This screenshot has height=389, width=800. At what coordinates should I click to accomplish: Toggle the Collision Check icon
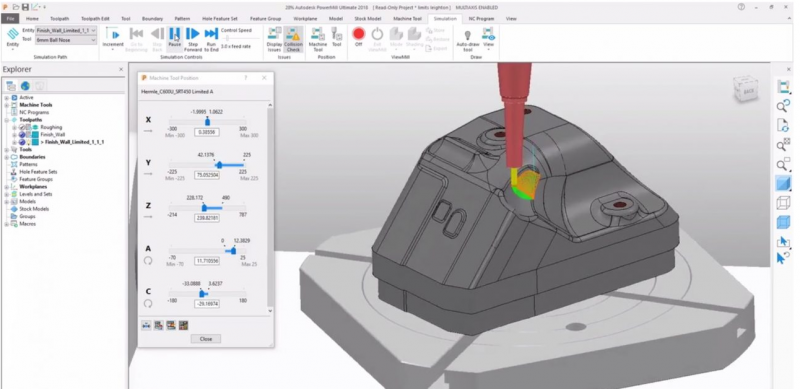(293, 39)
